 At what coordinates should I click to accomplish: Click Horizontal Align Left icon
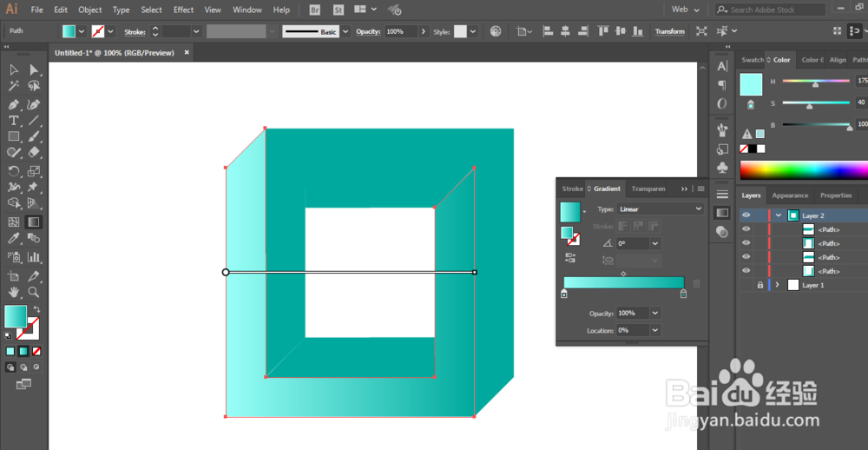click(x=548, y=31)
